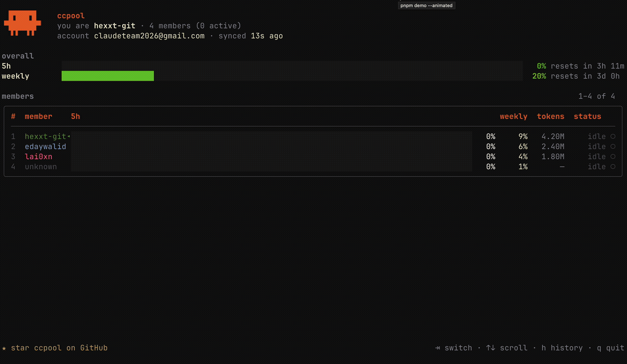
Task: Click the 6% weekly value
Action: point(523,147)
